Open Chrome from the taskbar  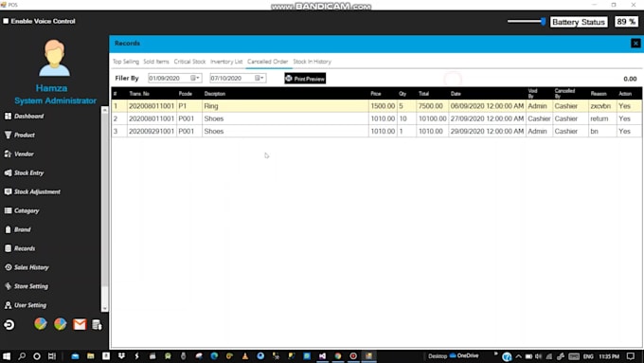click(x=338, y=356)
